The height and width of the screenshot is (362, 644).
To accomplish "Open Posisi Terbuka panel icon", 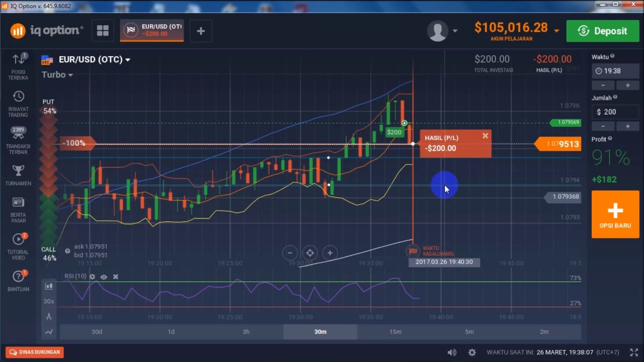I will tap(19, 59).
